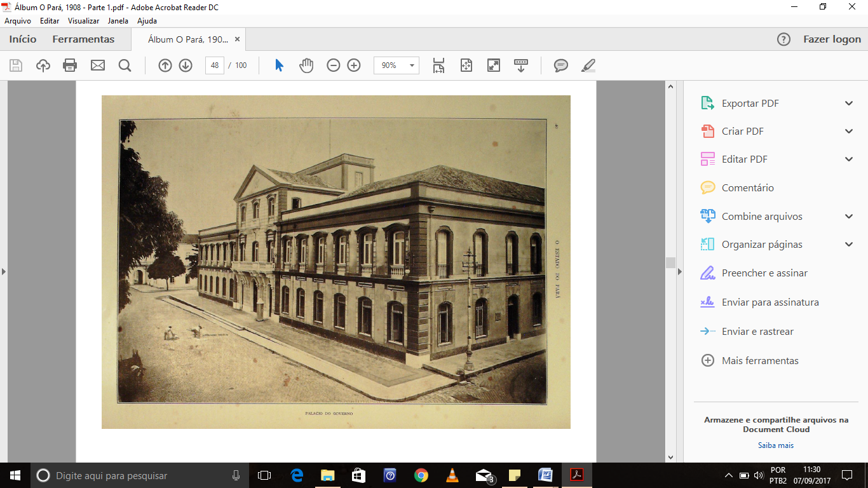Screen dimensions: 868x488
Task: Go to next page arrow
Action: 186,65
